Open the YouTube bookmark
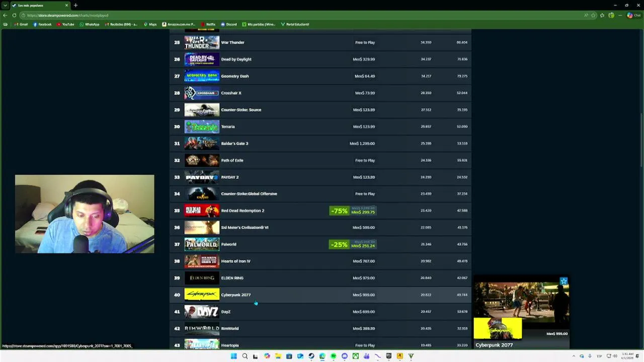Viewport: 644px width, 362px height. point(65,24)
